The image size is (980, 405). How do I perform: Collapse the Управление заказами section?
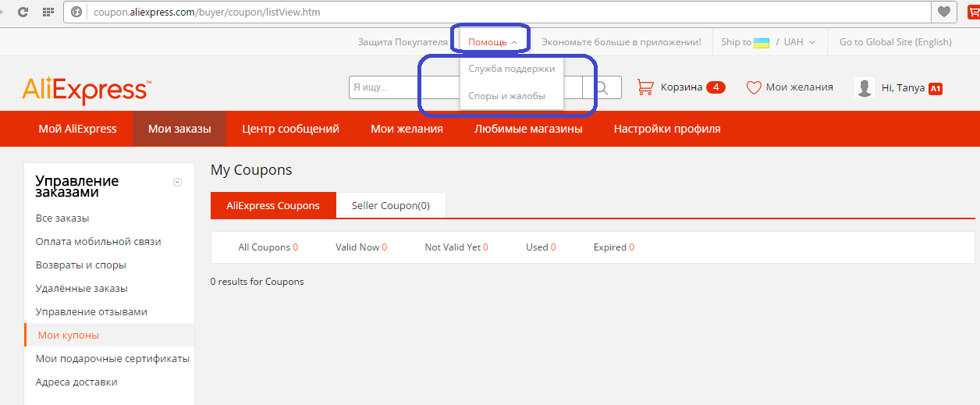[177, 182]
